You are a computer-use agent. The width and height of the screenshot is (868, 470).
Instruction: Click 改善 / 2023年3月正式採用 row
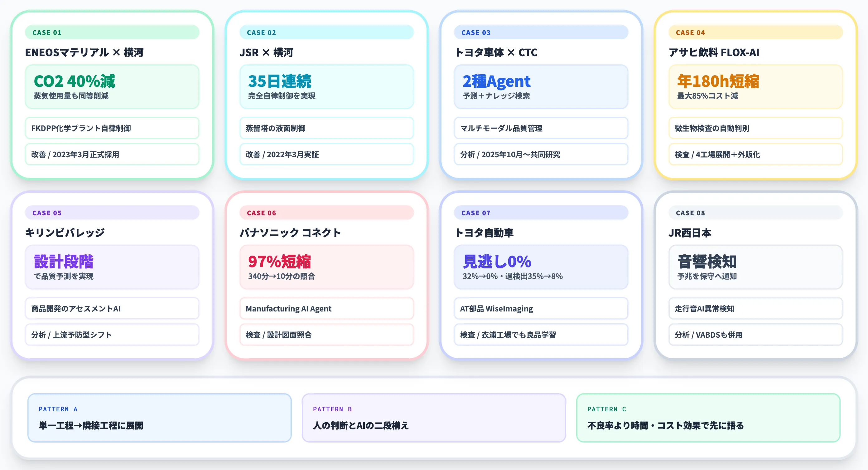pos(112,154)
